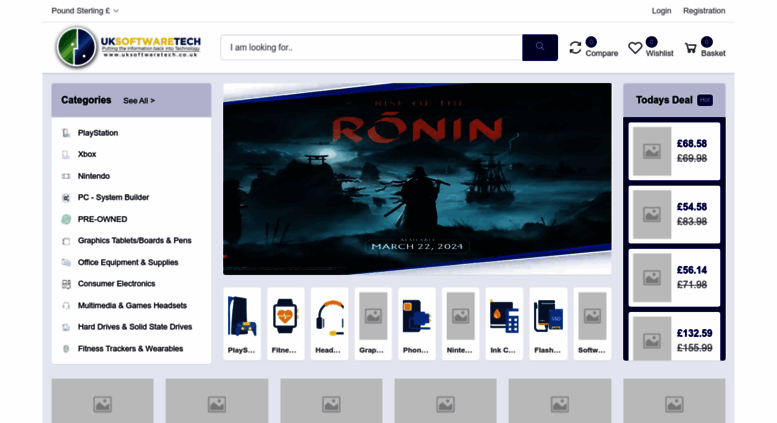Open the Flash... storage category tile

(548, 324)
